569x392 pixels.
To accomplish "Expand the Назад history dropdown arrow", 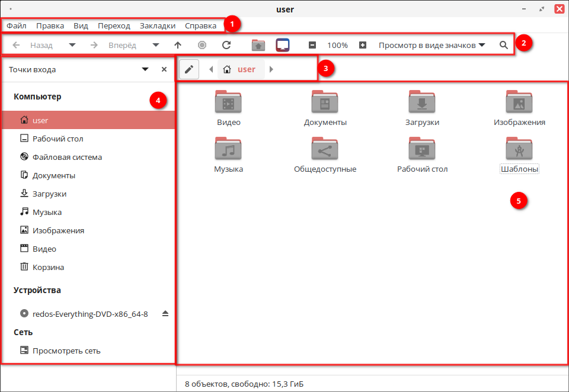I will (72, 46).
